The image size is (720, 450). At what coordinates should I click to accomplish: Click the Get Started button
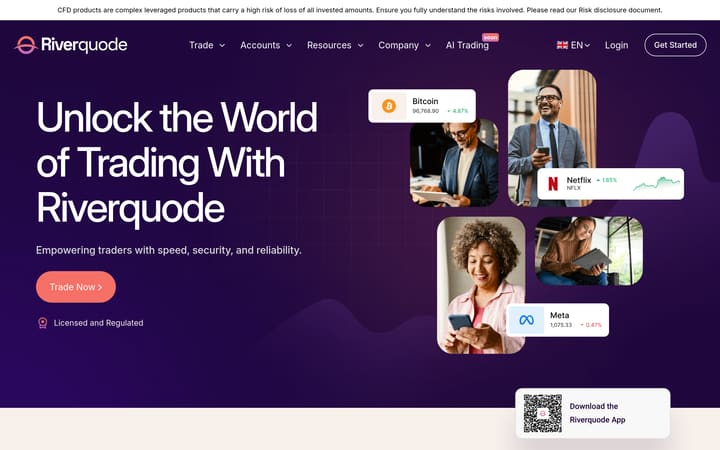point(675,45)
